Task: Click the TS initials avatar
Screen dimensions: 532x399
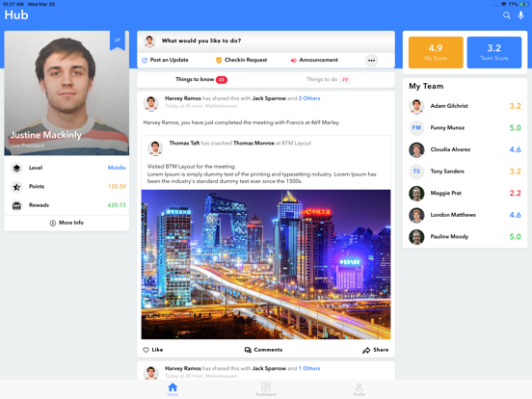Action: pyautogui.click(x=416, y=172)
